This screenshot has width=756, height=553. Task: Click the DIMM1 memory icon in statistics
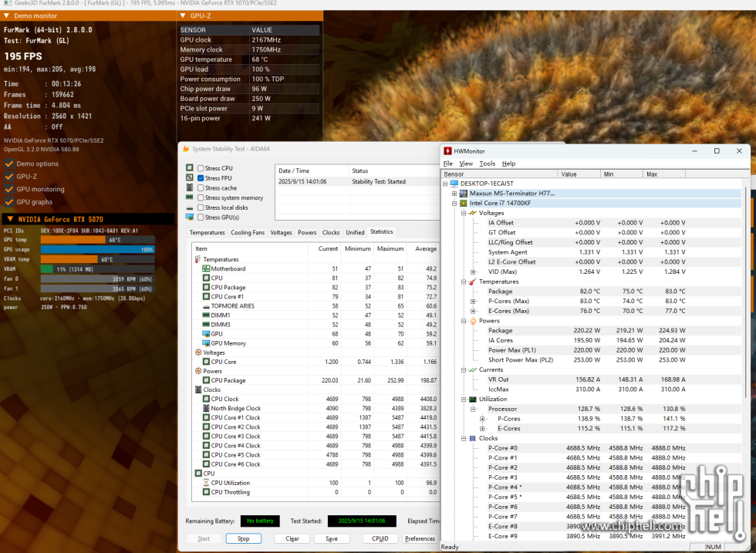point(206,315)
